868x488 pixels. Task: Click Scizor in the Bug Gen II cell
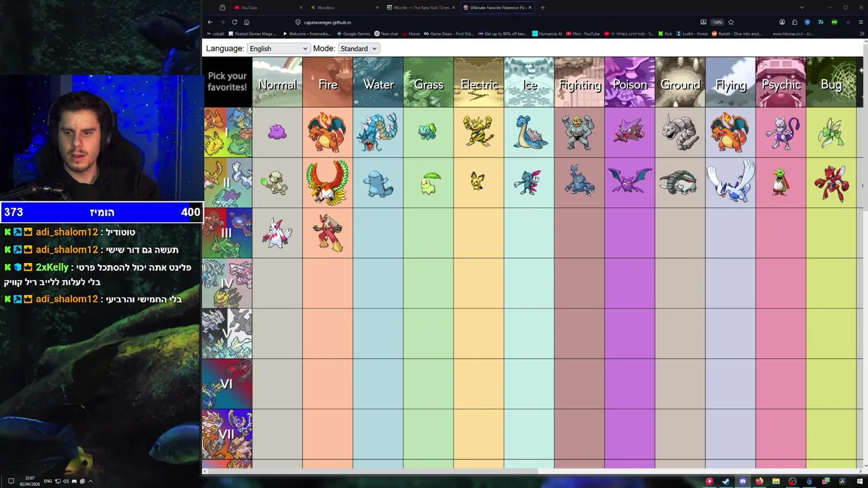[831, 183]
